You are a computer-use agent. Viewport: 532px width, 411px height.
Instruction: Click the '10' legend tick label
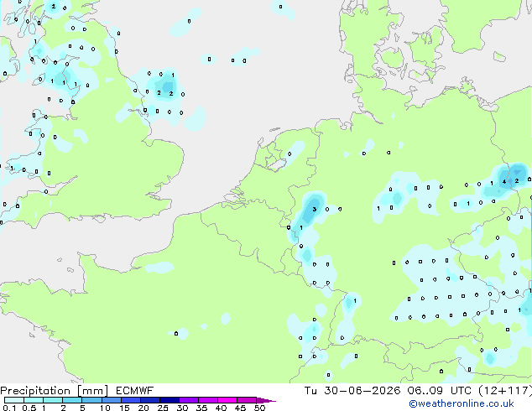click(x=105, y=408)
